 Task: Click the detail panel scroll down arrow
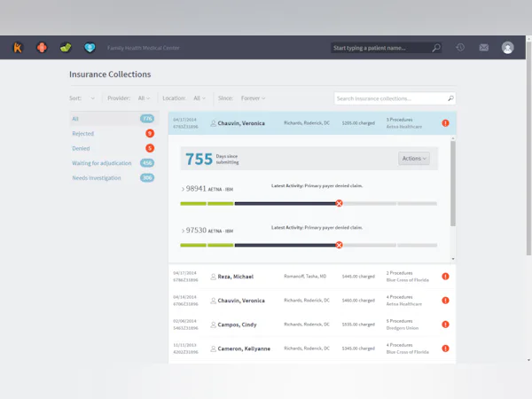[453, 259]
